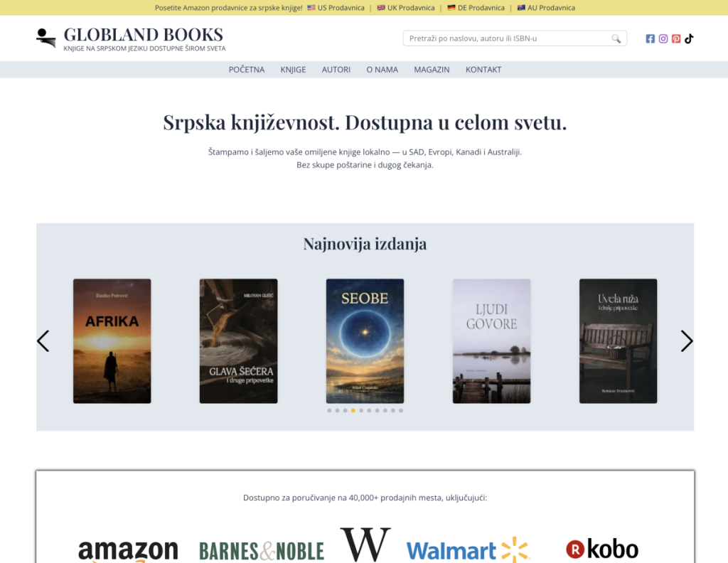
Task: Open the AUTORI menu item
Action: (336, 70)
